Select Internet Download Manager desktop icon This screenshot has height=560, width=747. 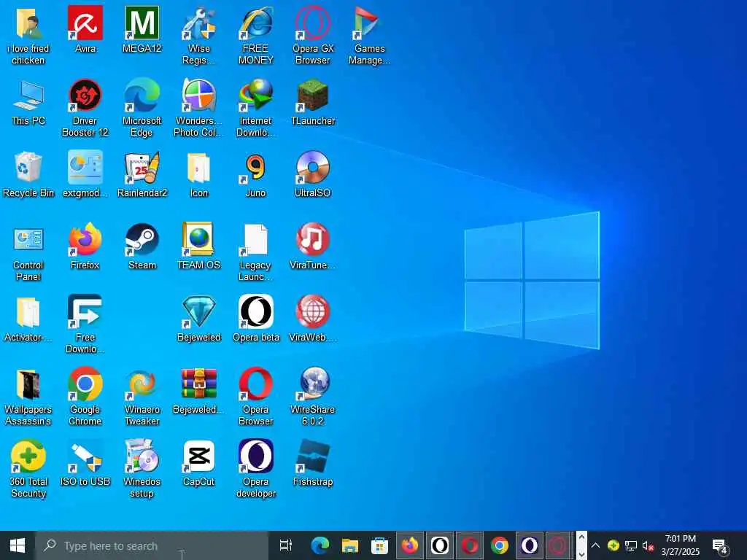click(256, 108)
